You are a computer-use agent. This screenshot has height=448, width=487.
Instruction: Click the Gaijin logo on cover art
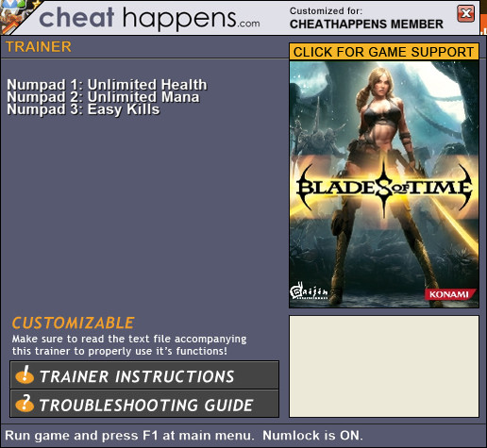[x=309, y=291]
